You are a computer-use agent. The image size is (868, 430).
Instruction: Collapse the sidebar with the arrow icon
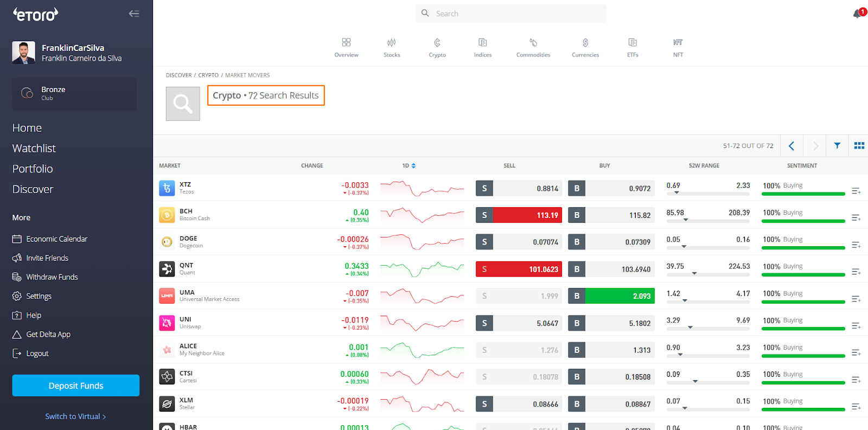[134, 14]
